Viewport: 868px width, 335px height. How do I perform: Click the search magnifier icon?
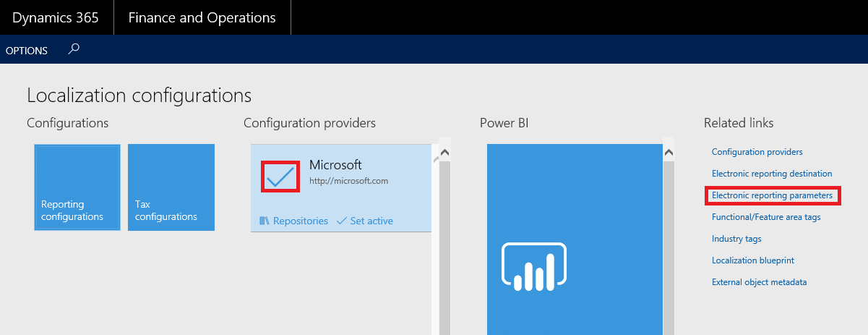[74, 49]
